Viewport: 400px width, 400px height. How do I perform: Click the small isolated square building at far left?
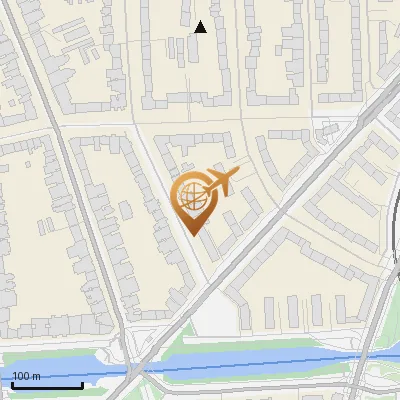coord(28,164)
